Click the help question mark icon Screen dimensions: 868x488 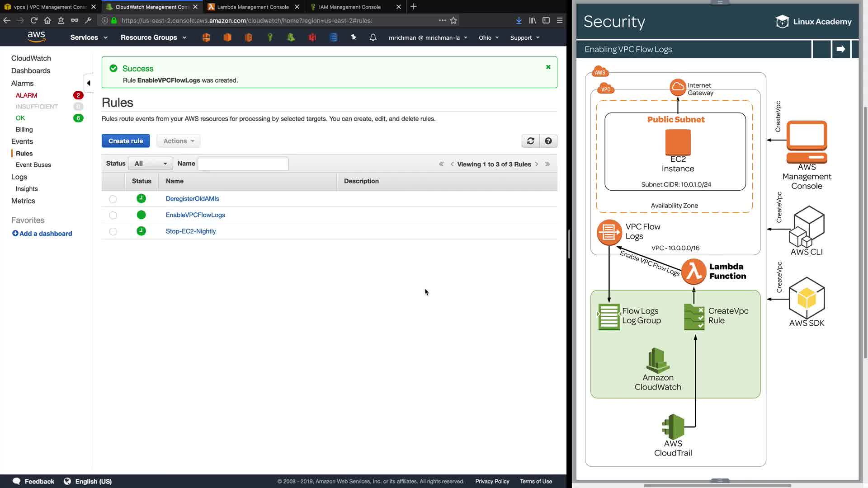[x=548, y=141]
